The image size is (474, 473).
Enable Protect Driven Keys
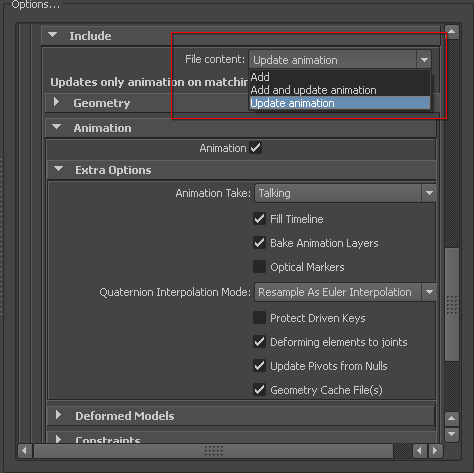259,318
